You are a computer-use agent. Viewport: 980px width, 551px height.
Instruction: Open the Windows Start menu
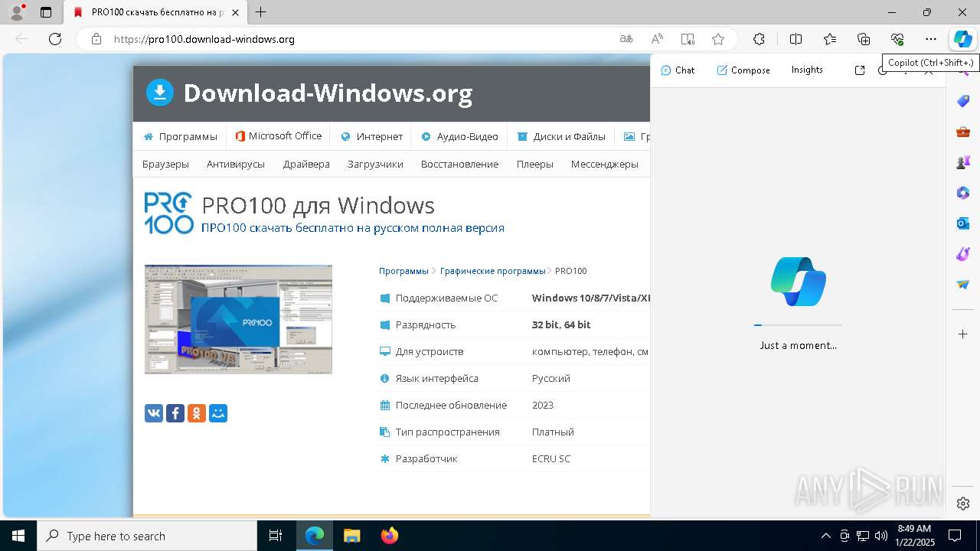pos(18,536)
